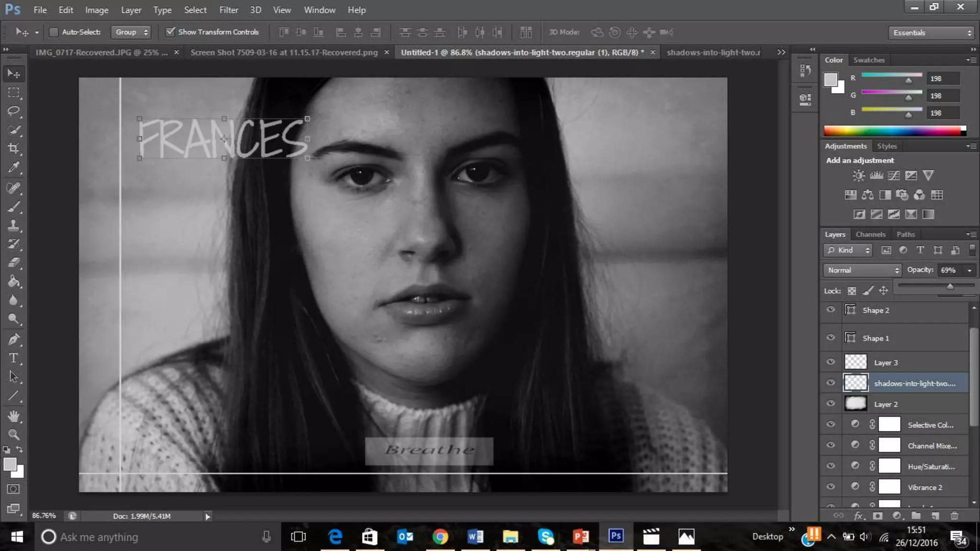Image resolution: width=980 pixels, height=551 pixels.
Task: Uncheck Show Transform Controls
Action: click(170, 32)
